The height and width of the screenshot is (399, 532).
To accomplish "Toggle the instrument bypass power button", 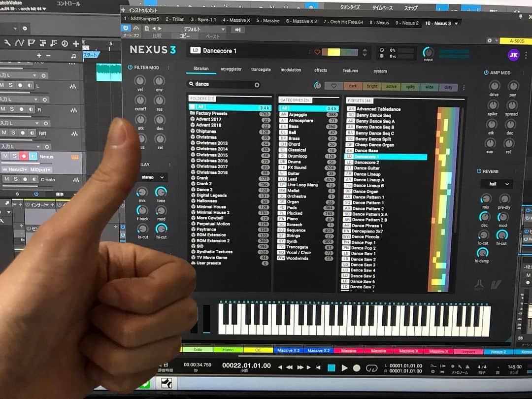I will 126,28.
